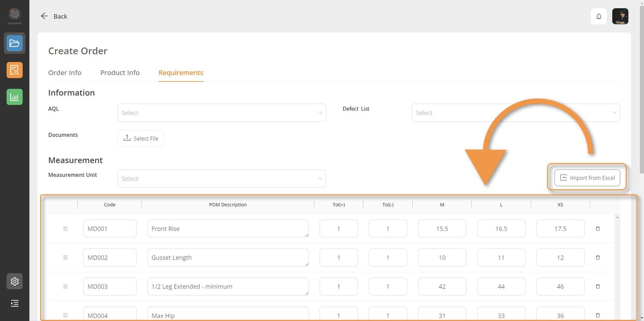The width and height of the screenshot is (644, 321).
Task: Grab the drag handle for MD002 row
Action: pyautogui.click(x=65, y=257)
